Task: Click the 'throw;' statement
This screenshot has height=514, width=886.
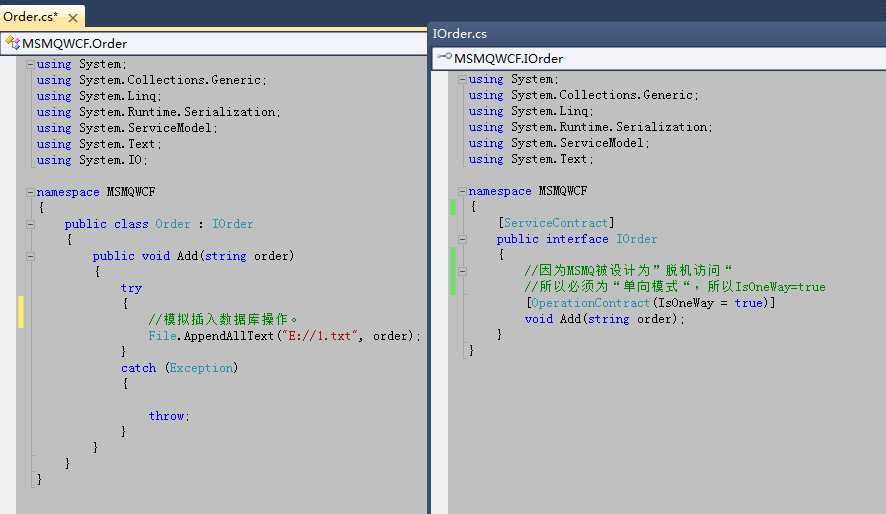Action: pyautogui.click(x=169, y=416)
